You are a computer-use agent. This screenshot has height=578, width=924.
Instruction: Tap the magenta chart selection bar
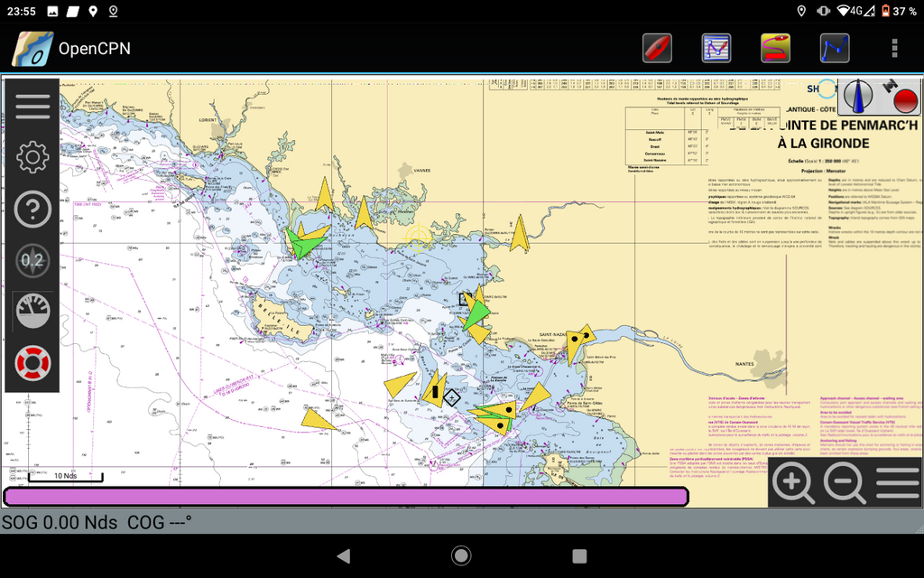(346, 497)
